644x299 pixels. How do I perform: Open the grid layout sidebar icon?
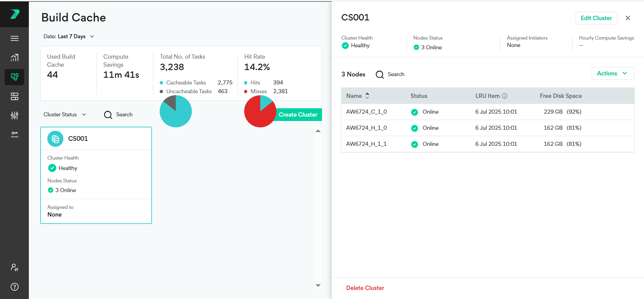pos(14,97)
